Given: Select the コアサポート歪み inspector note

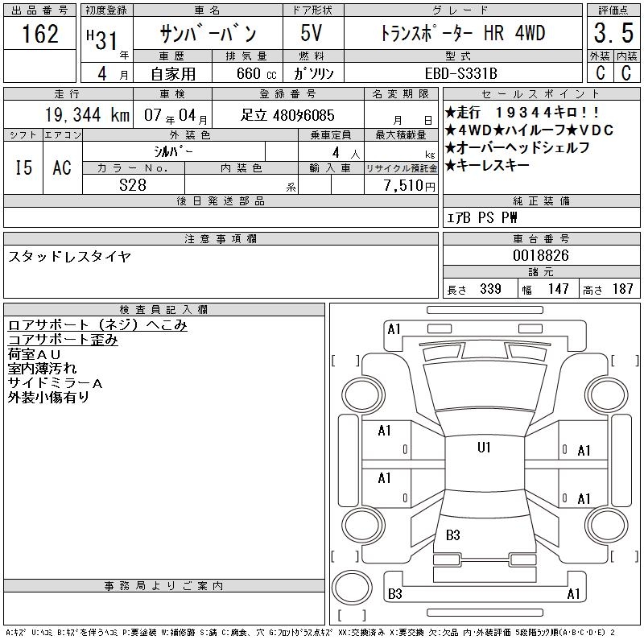Looking at the screenshot, I should tap(63, 340).
